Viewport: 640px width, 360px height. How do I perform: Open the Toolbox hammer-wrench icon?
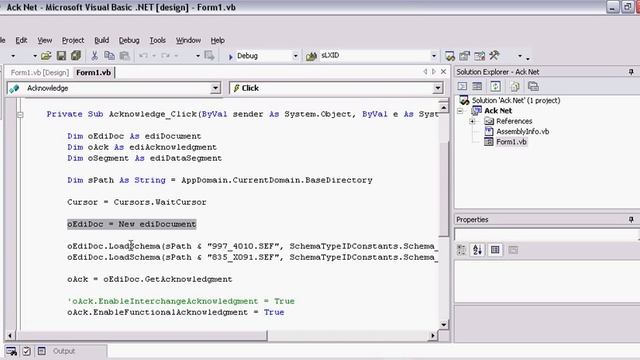(494, 55)
